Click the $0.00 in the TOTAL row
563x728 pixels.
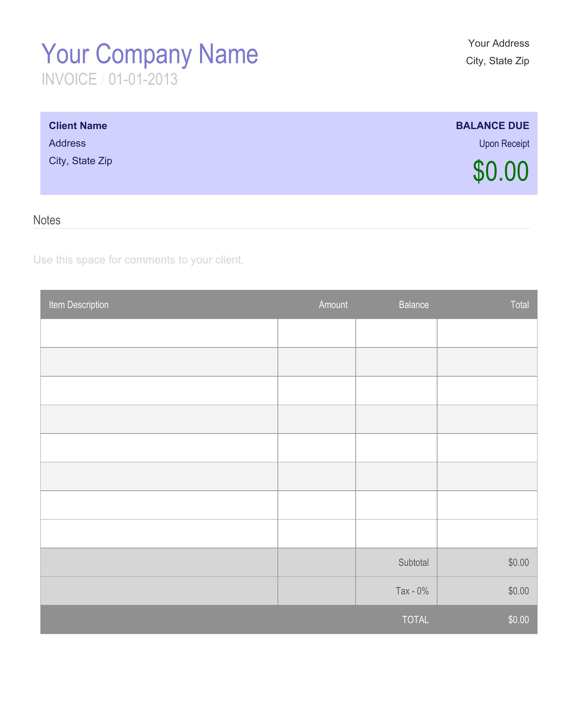(518, 620)
